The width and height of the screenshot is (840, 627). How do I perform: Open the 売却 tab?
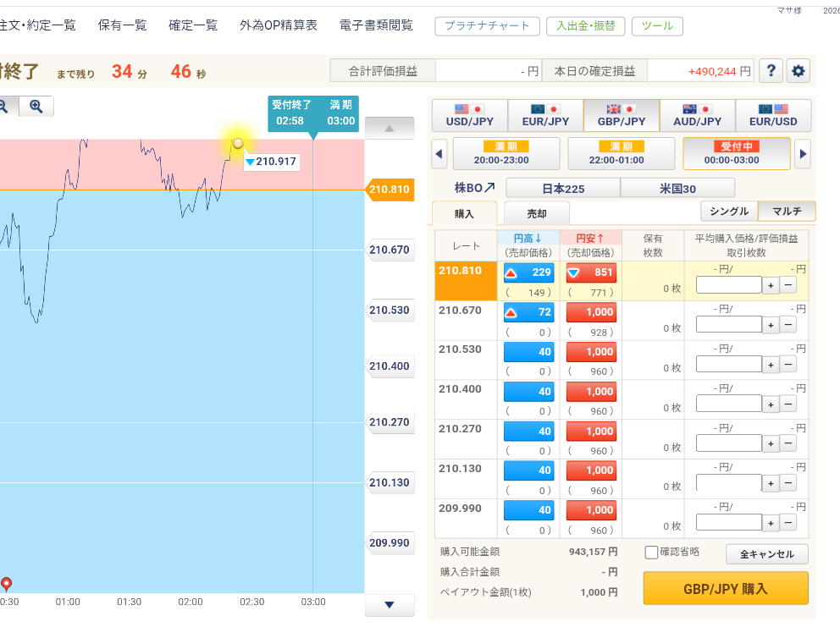(x=537, y=214)
